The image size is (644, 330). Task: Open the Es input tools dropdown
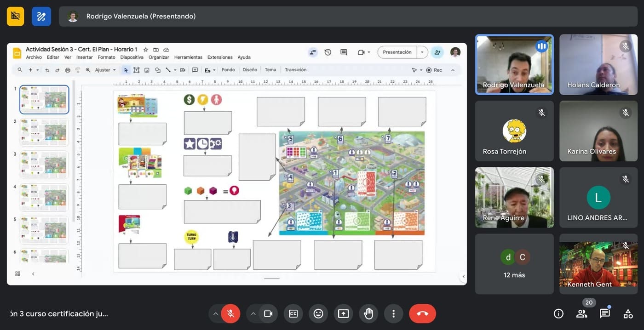[x=210, y=70]
